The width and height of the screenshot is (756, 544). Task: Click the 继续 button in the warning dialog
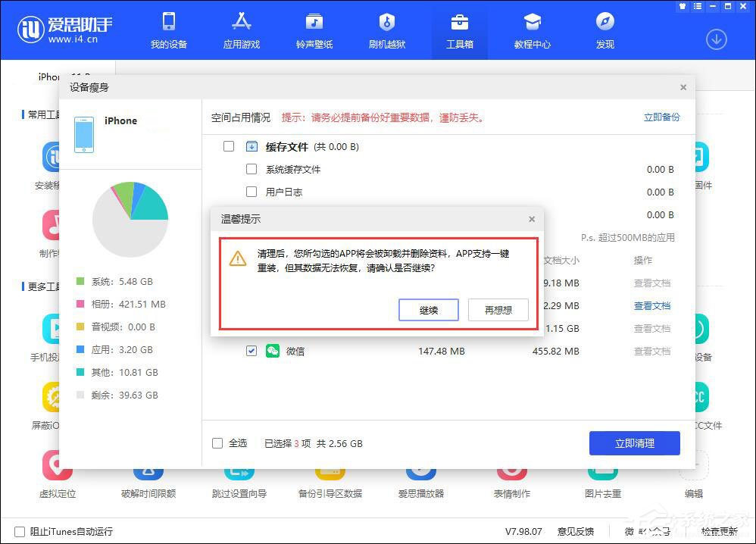click(429, 310)
